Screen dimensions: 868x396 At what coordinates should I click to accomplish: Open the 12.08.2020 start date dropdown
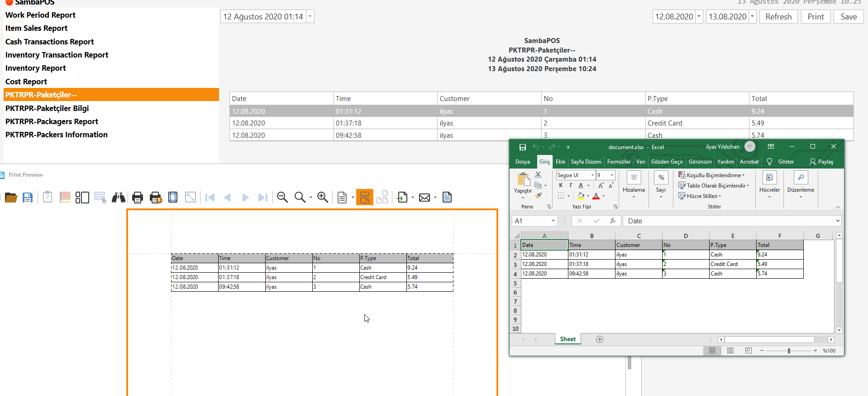(699, 17)
